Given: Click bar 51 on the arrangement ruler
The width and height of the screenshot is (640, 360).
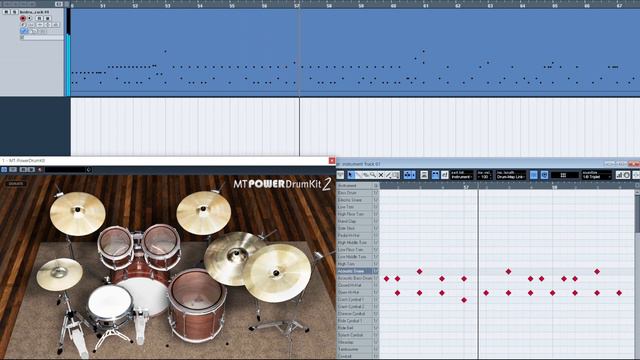Looking at the screenshot, I should pos(103,6).
